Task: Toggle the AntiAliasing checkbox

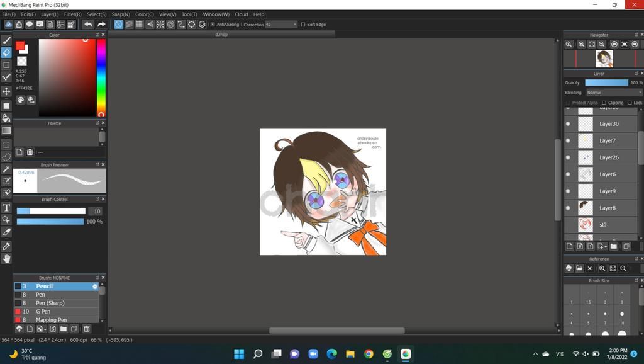Action: click(213, 25)
